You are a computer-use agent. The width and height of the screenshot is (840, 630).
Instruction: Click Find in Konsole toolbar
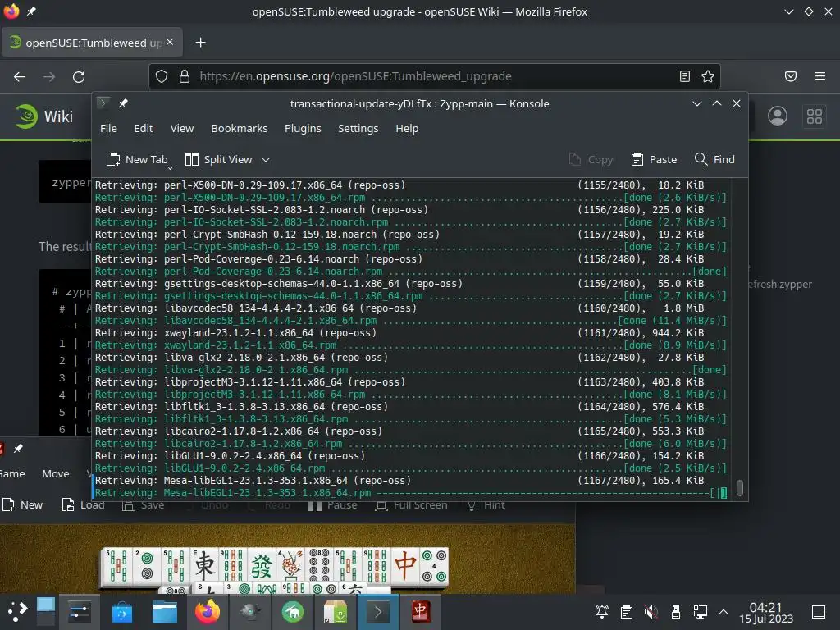[714, 160]
